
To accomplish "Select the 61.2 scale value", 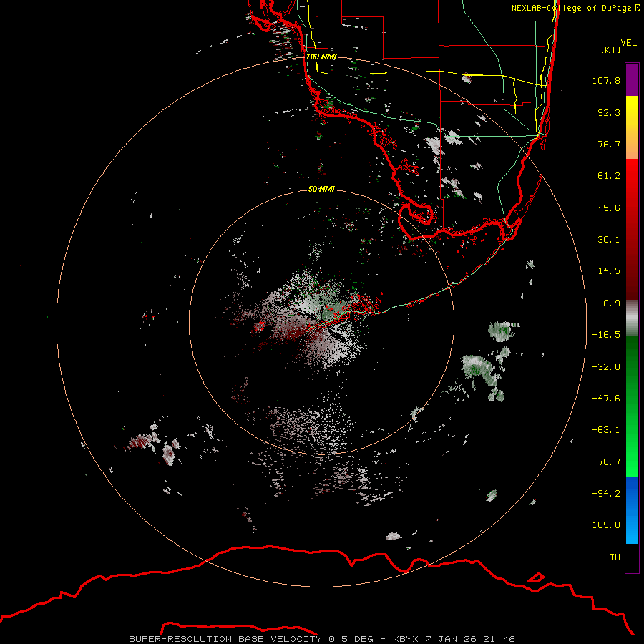I will [x=609, y=176].
